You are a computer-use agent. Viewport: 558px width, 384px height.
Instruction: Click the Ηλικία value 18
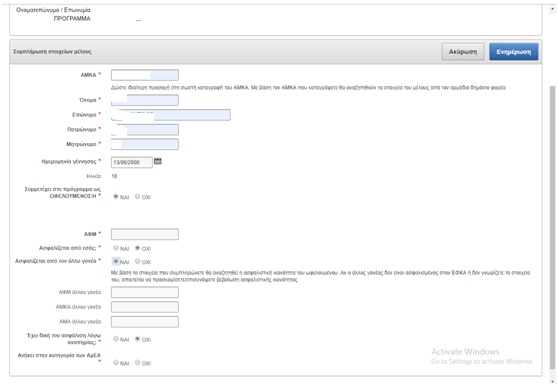click(x=114, y=176)
